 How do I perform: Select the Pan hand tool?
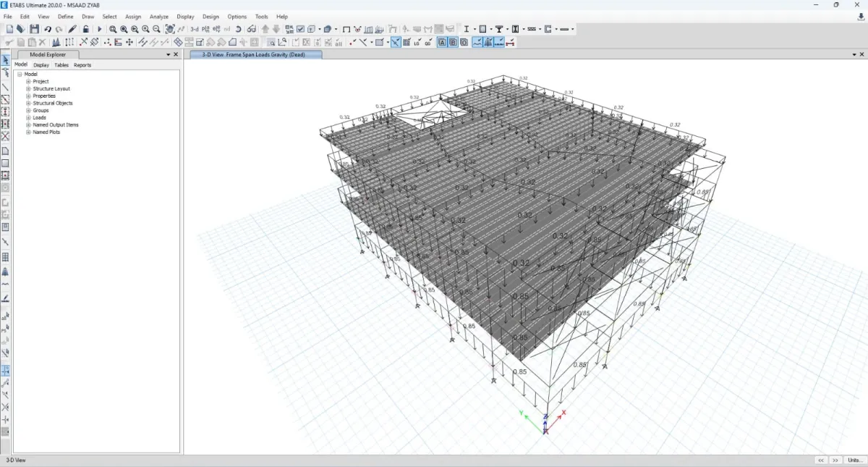(x=170, y=29)
